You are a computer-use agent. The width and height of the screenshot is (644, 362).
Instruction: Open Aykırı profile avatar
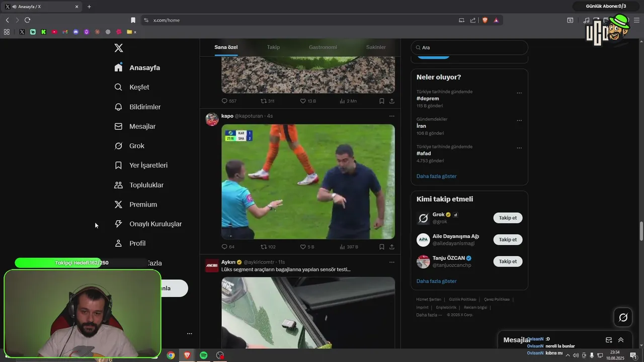click(212, 265)
